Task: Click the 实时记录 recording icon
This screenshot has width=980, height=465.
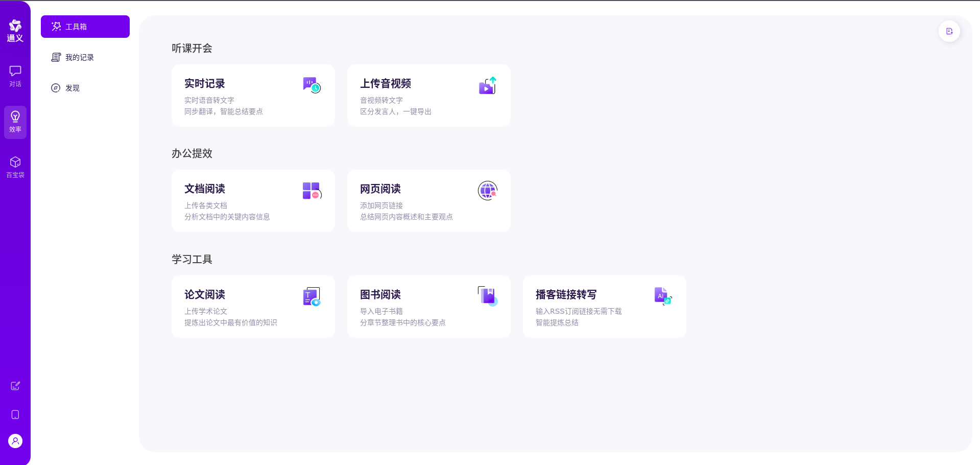Action: click(312, 85)
